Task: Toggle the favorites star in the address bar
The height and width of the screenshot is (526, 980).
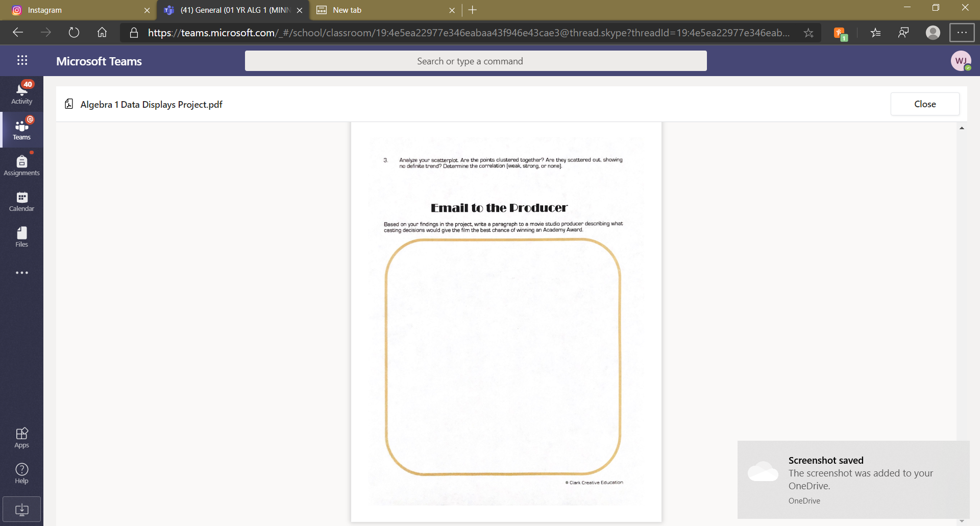Action: (x=808, y=32)
